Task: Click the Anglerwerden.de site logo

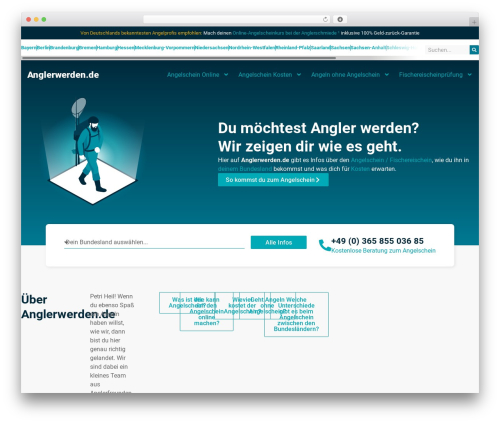Action: point(63,75)
